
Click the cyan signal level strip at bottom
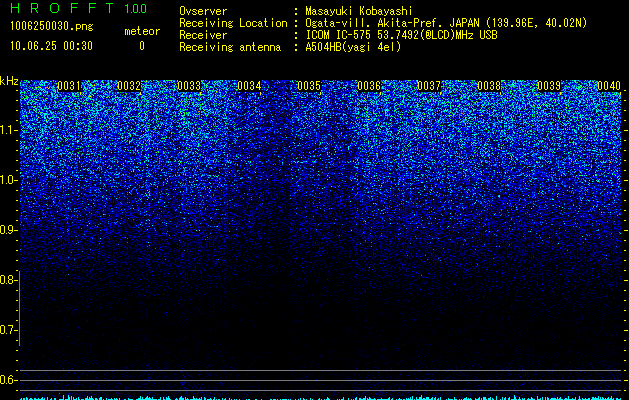coord(321,397)
